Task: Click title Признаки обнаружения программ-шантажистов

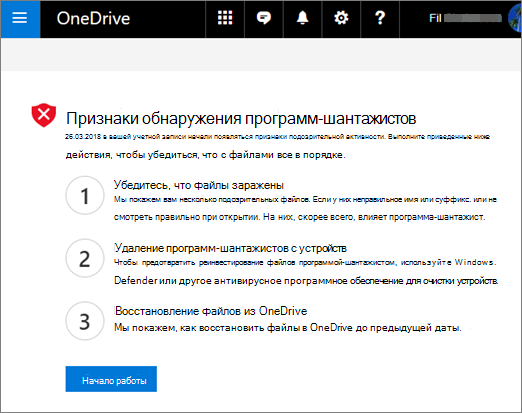Action: point(241,118)
